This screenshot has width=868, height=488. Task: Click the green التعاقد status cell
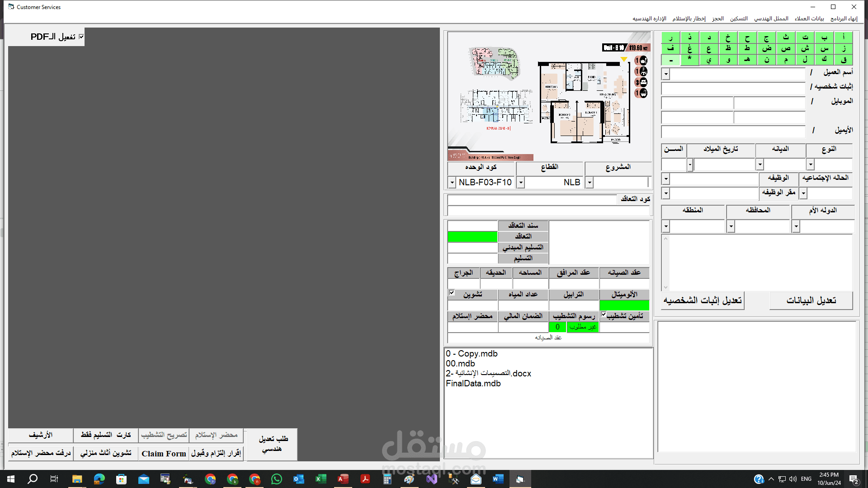tap(472, 237)
